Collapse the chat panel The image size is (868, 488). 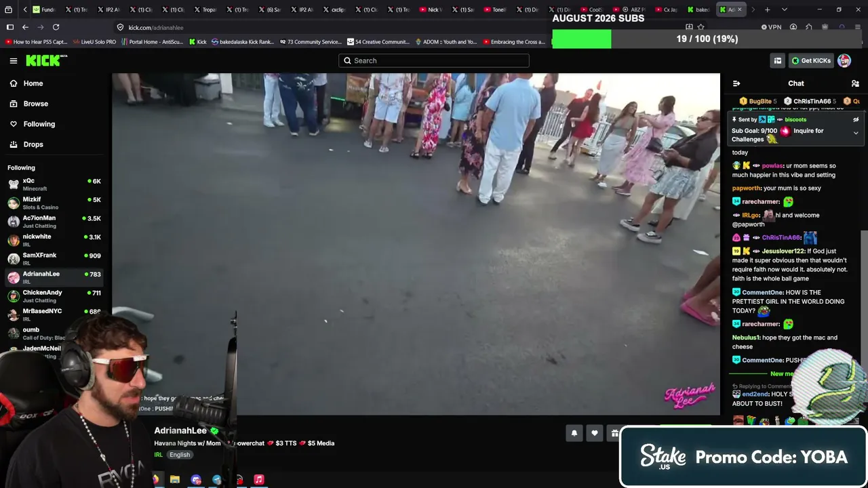(736, 83)
